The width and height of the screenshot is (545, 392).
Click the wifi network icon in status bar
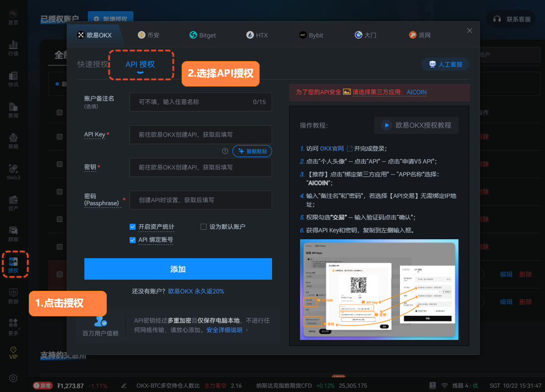pos(445,386)
